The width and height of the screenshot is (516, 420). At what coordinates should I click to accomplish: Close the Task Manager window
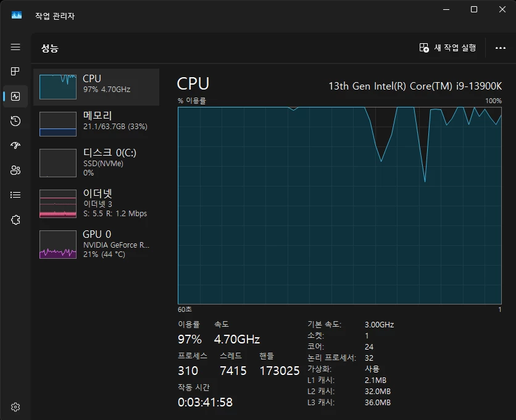click(x=502, y=9)
